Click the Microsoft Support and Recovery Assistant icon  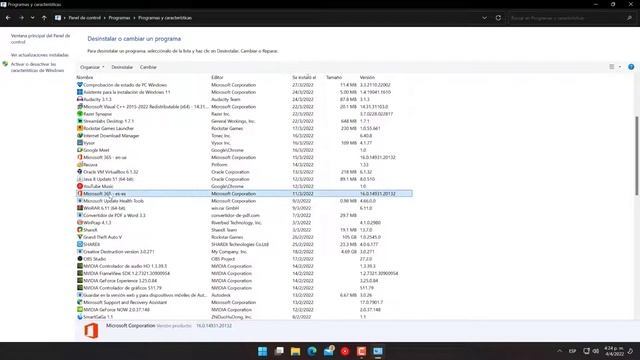tap(80, 302)
